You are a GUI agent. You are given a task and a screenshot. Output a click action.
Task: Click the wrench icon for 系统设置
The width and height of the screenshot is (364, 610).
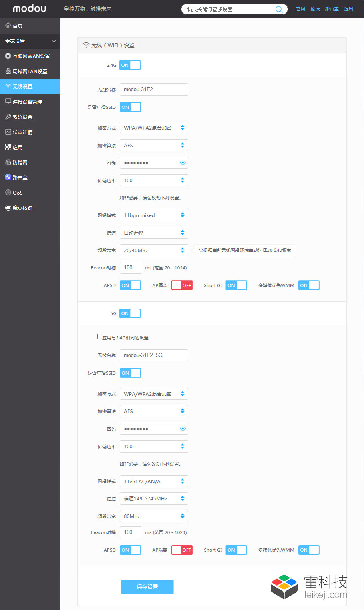[x=8, y=117]
